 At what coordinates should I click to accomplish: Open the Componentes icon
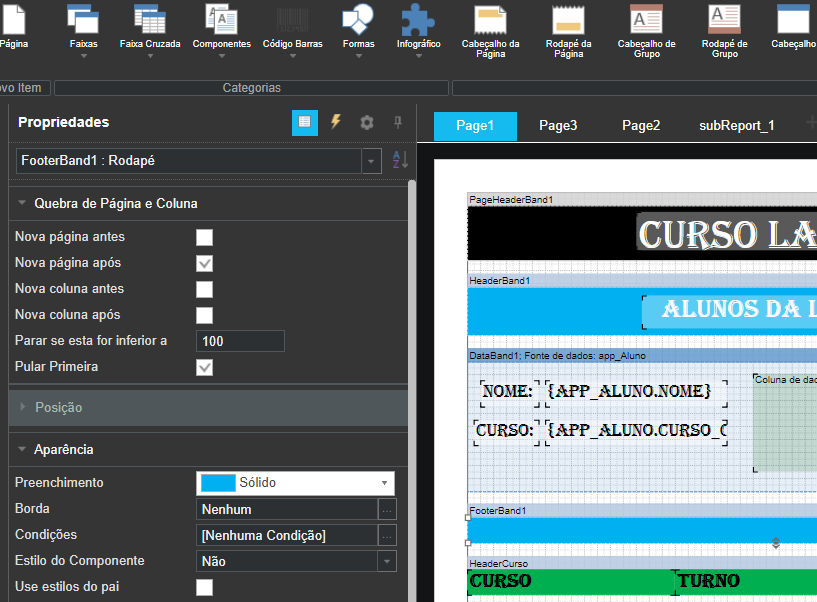221,19
